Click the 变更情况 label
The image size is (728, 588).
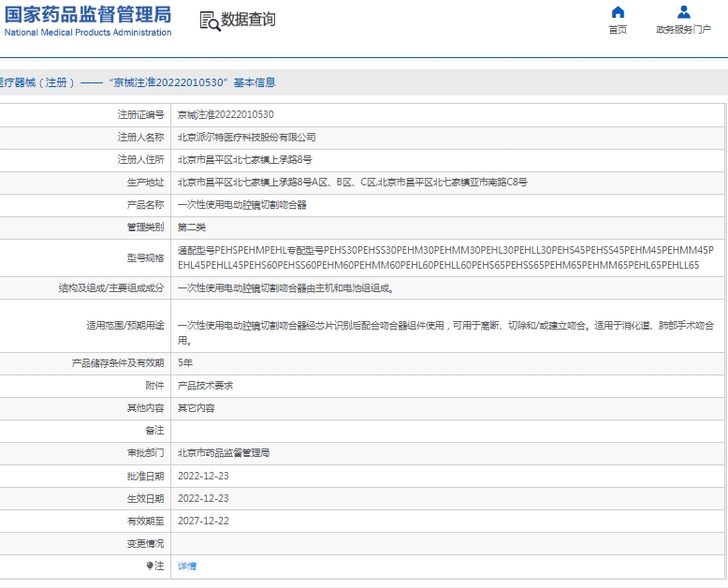coord(145,543)
